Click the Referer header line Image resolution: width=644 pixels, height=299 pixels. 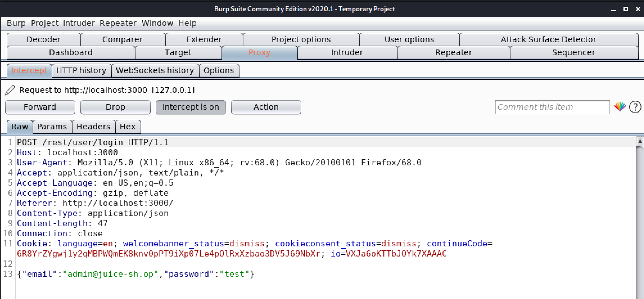click(x=95, y=203)
